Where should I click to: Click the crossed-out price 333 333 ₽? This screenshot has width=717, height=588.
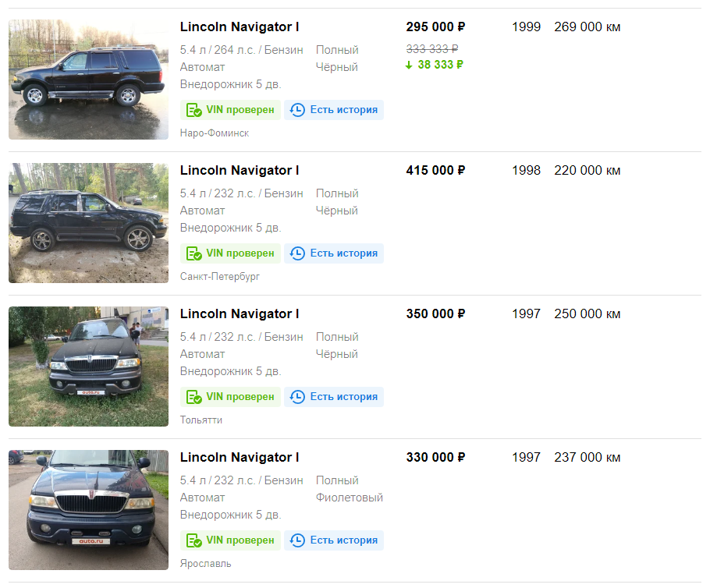(432, 49)
